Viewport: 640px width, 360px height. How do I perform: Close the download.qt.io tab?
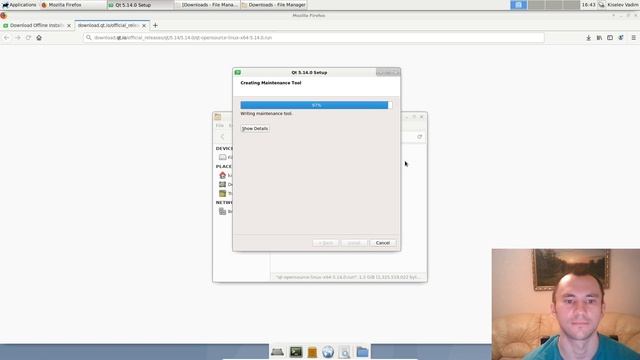(x=144, y=25)
